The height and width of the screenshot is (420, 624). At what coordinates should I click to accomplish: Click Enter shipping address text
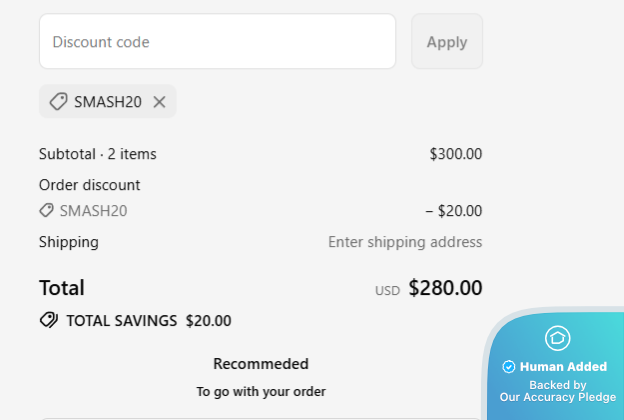[x=405, y=242]
